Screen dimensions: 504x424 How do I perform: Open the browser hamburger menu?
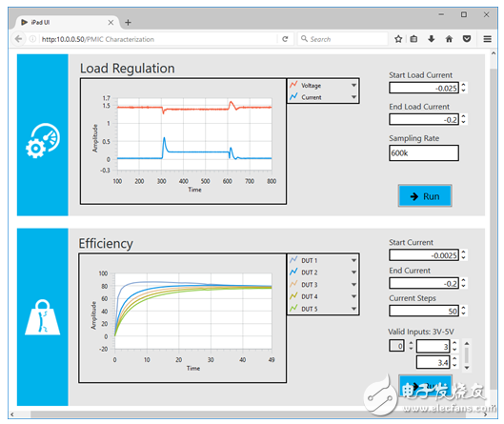pyautogui.click(x=487, y=39)
